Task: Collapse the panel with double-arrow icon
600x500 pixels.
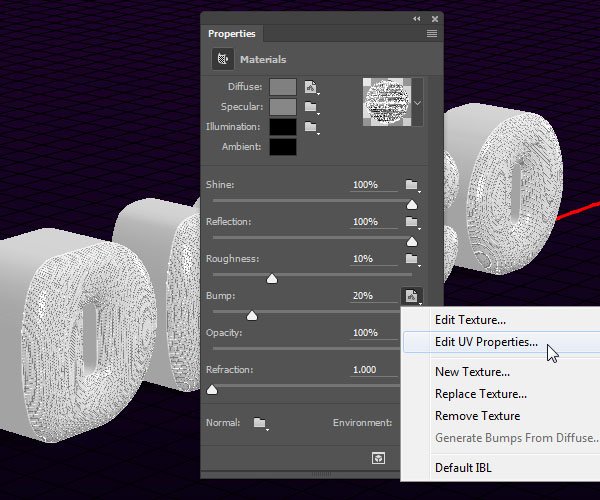Action: coord(417,19)
